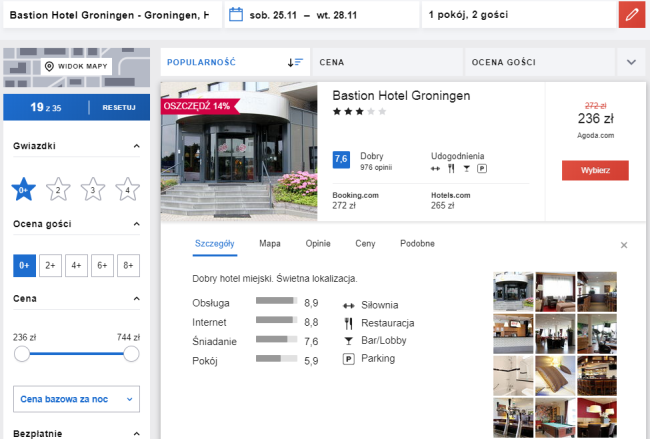Open the Ceny tab
The height and width of the screenshot is (439, 650).
365,244
